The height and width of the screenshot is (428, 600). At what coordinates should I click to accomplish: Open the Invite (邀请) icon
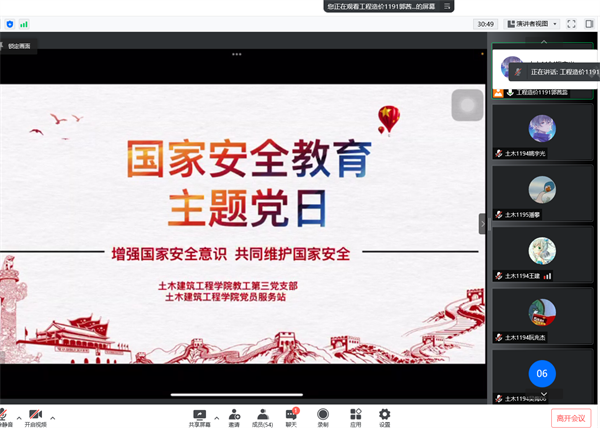[233, 413]
